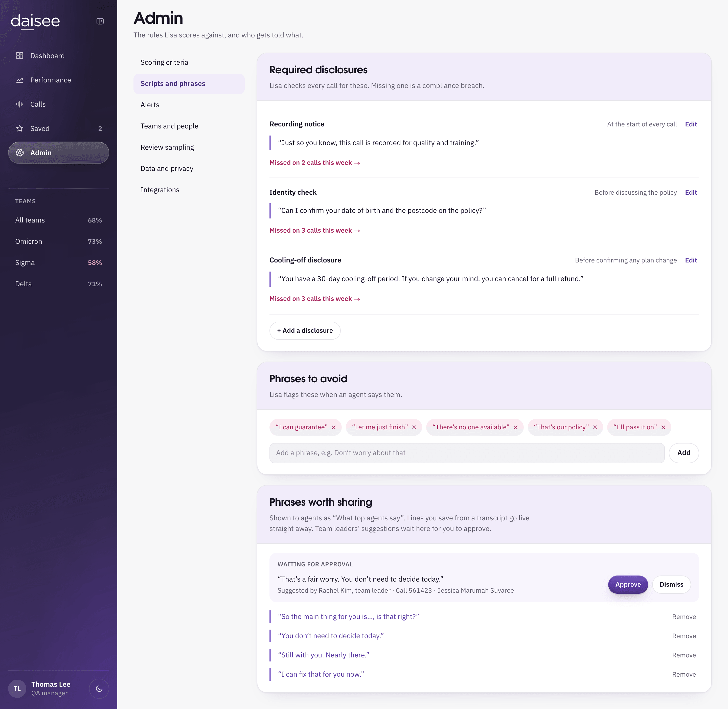Go to Teams and people
This screenshot has width=728, height=709.
click(189, 126)
